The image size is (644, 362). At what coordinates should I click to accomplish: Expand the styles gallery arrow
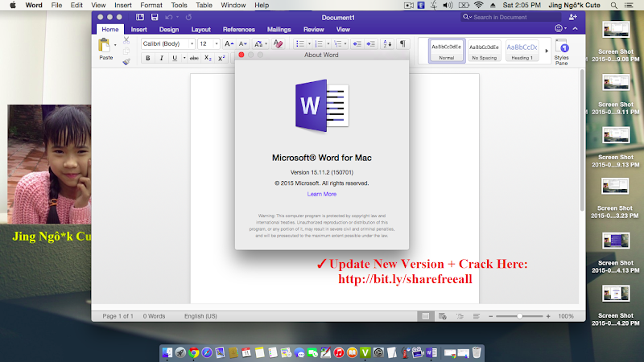(547, 51)
